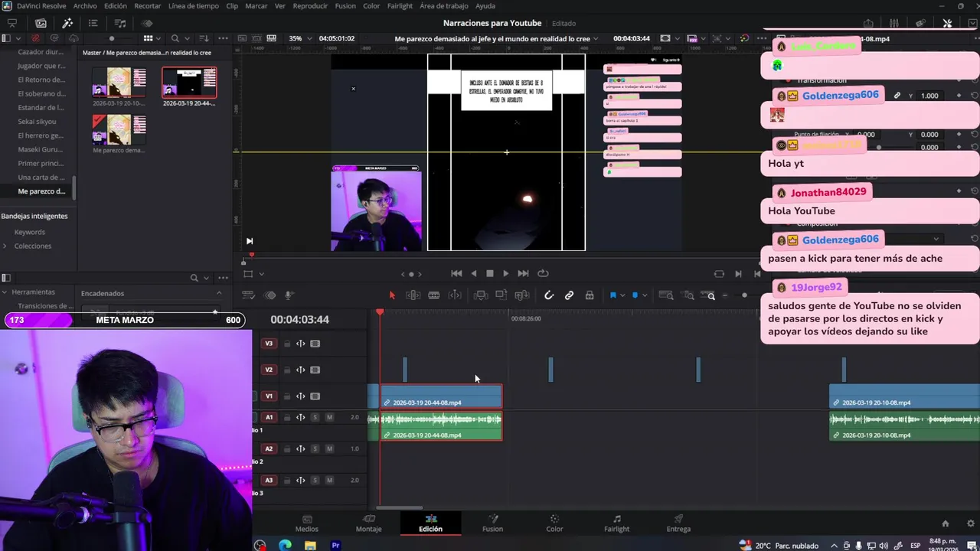Screen dimensions: 980x551
Task: Open the Línea de tiempo menu
Action: [x=193, y=5]
